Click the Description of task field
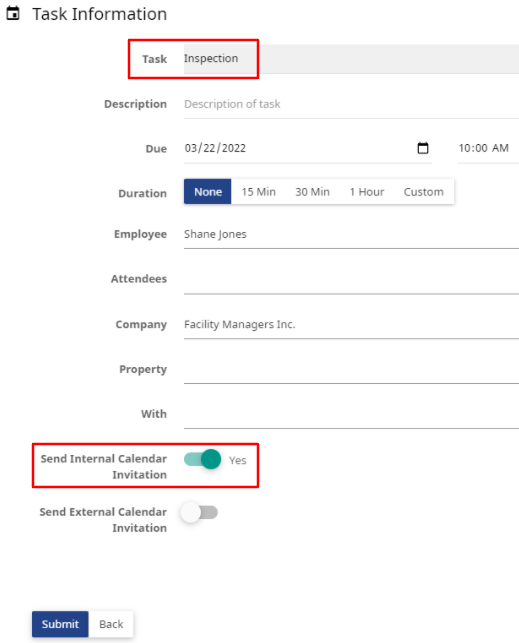The image size is (519, 643). coord(351,104)
